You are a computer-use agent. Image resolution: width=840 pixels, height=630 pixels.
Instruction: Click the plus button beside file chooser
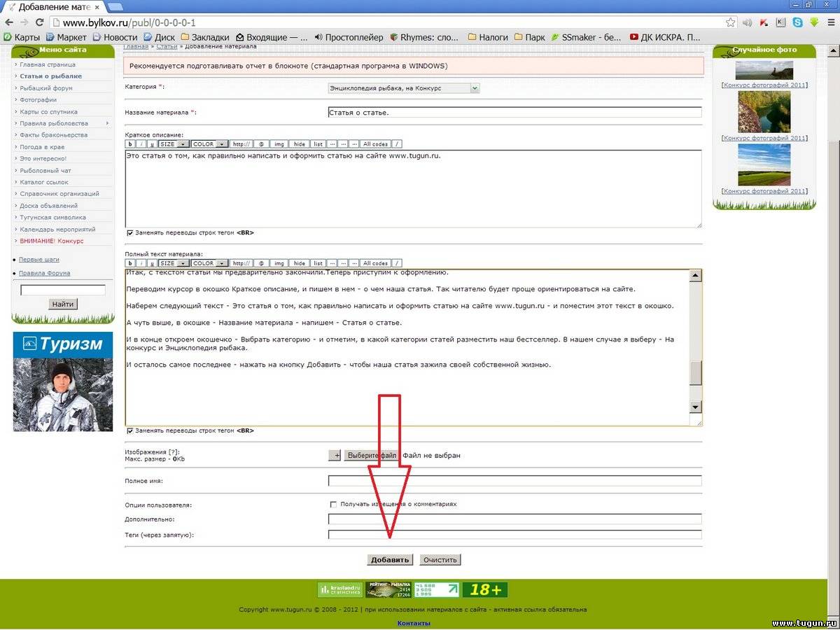click(x=335, y=455)
